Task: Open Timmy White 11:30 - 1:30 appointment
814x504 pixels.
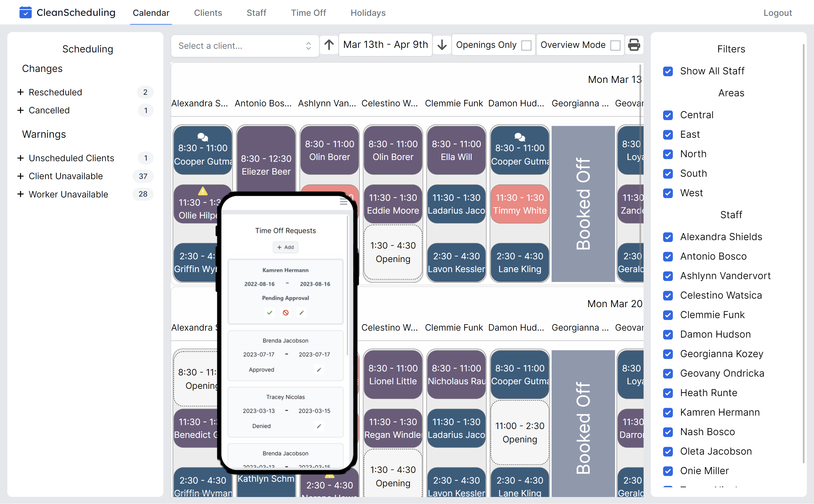Action: (519, 204)
